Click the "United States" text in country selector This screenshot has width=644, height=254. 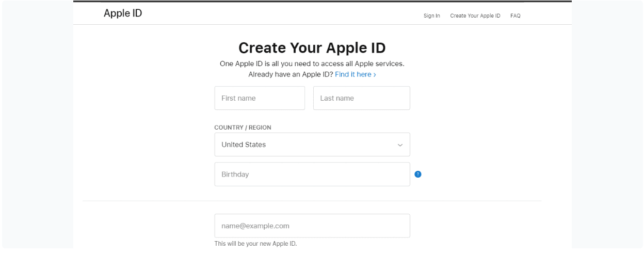click(244, 145)
